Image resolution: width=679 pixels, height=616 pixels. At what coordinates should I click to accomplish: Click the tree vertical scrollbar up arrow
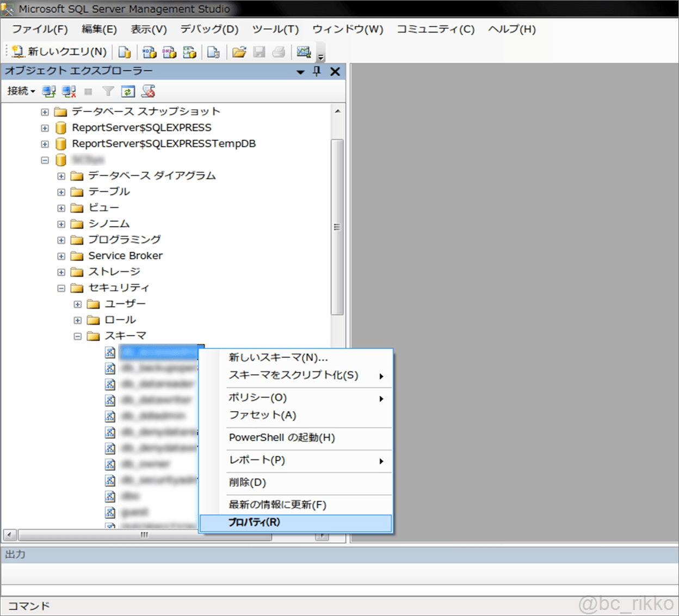click(x=337, y=111)
